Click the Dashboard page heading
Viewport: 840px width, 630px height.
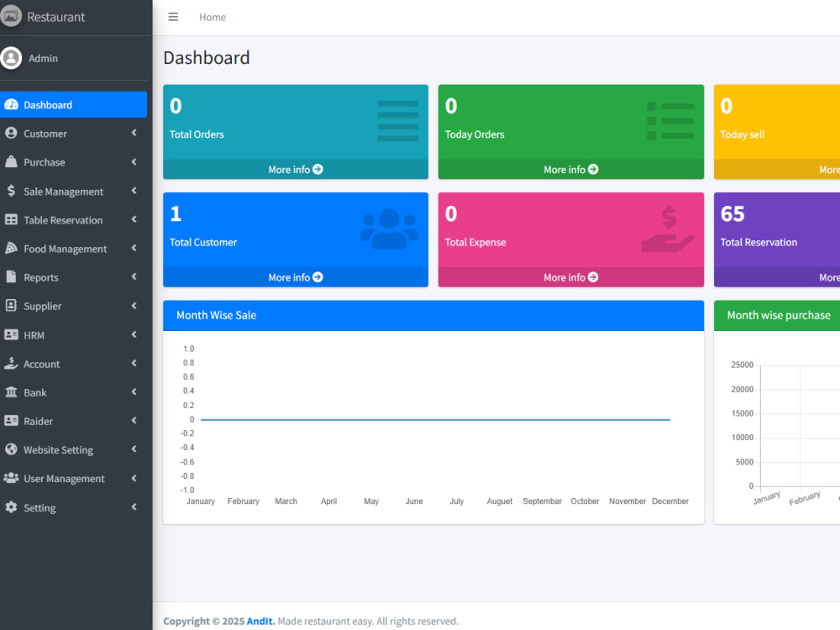tap(207, 57)
